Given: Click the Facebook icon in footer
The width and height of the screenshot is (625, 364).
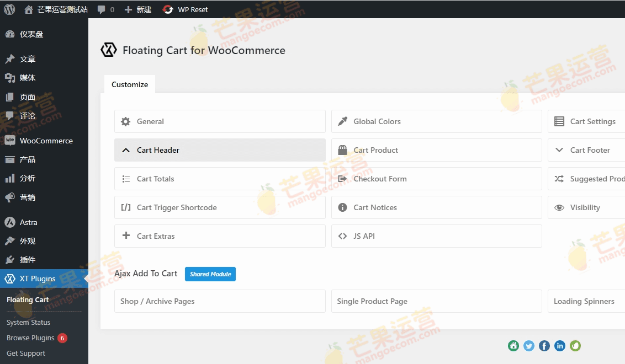Looking at the screenshot, I should (x=544, y=346).
